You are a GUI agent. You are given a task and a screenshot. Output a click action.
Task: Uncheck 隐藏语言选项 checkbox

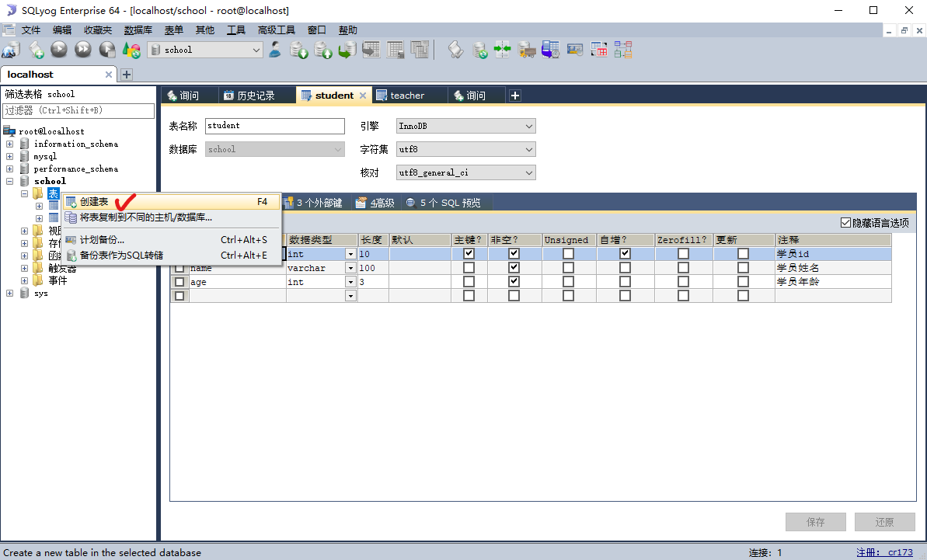point(845,223)
